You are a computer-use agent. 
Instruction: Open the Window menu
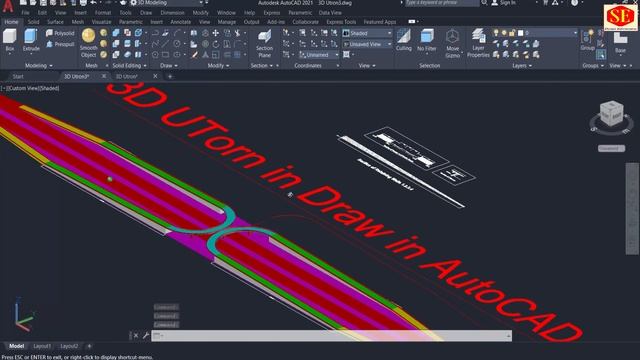pos(226,13)
